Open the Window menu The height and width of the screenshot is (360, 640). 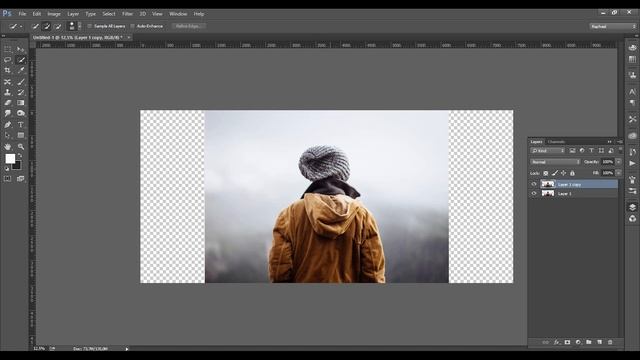(x=178, y=14)
